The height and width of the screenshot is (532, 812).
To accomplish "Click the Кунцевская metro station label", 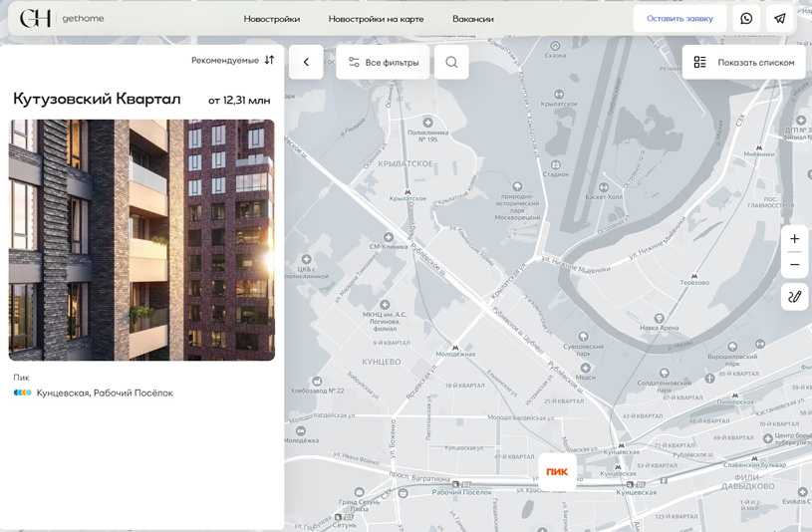I will [x=64, y=393].
